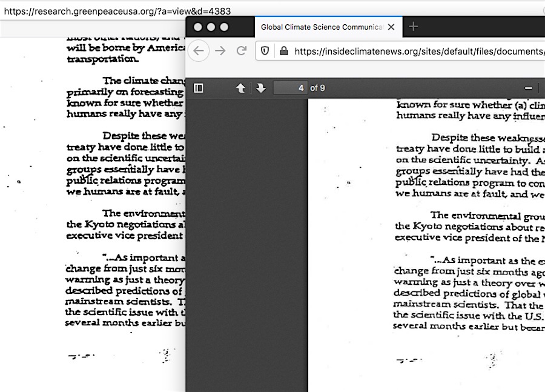This screenshot has height=392, width=545.
Task: Reload the current page
Action: 241,51
